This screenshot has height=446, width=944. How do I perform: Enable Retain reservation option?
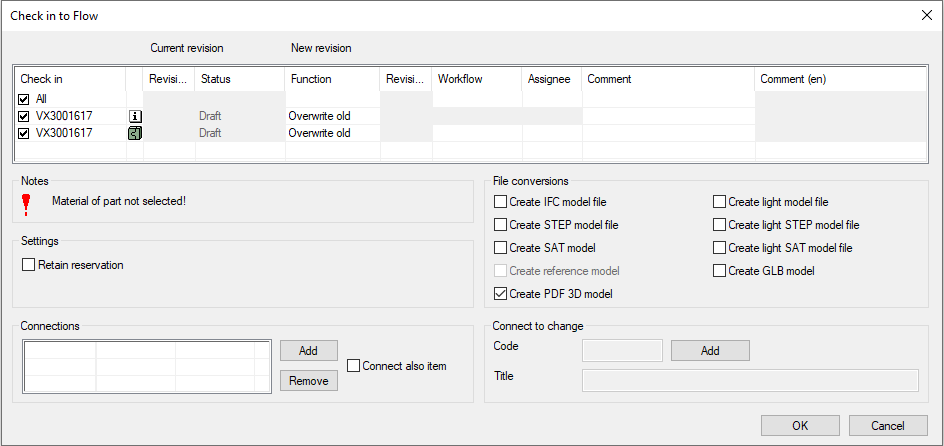tap(29, 265)
